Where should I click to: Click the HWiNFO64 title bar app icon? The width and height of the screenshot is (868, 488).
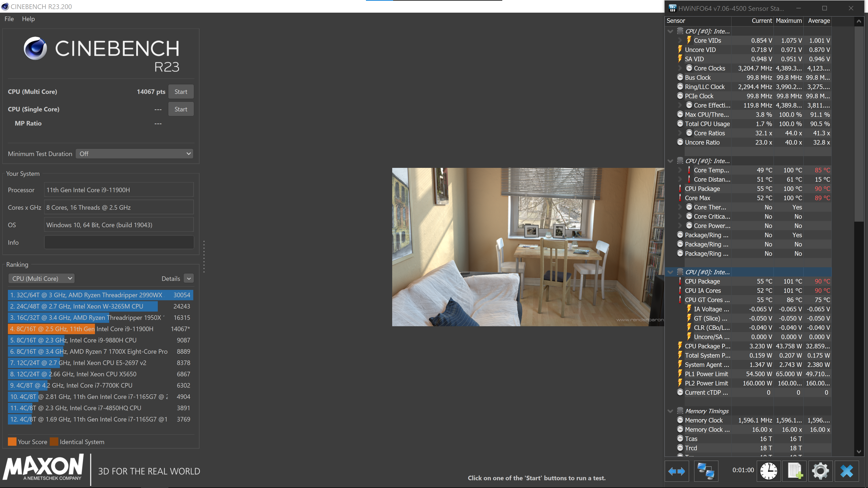(x=672, y=8)
